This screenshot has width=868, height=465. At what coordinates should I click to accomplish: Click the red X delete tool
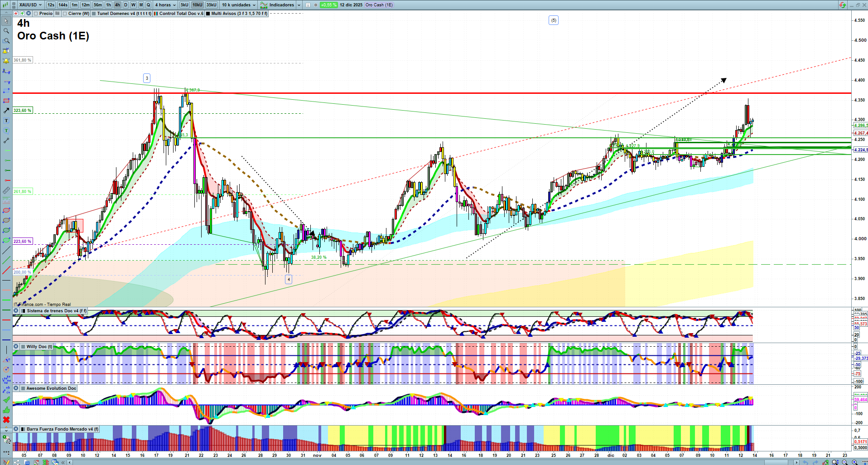click(6, 420)
